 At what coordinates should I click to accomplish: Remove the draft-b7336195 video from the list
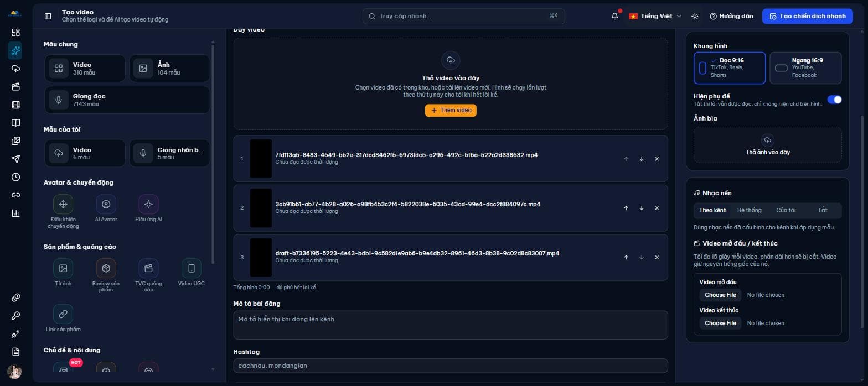[x=657, y=257]
